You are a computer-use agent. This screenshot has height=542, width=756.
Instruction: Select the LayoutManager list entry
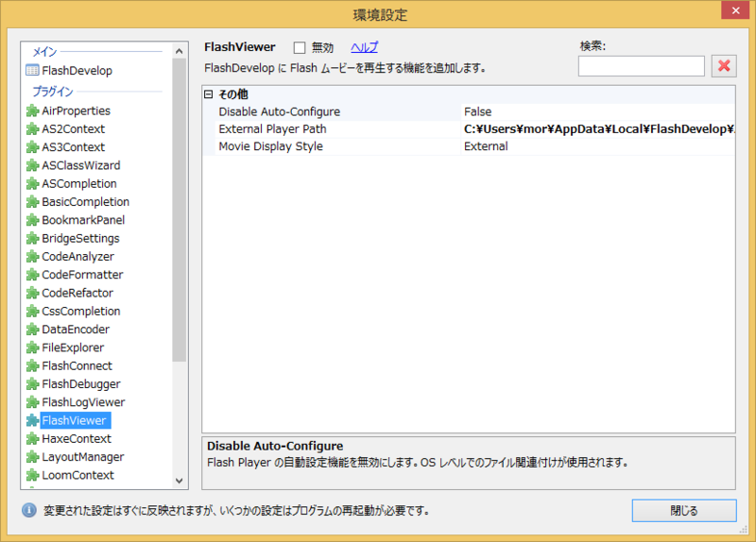tap(83, 457)
